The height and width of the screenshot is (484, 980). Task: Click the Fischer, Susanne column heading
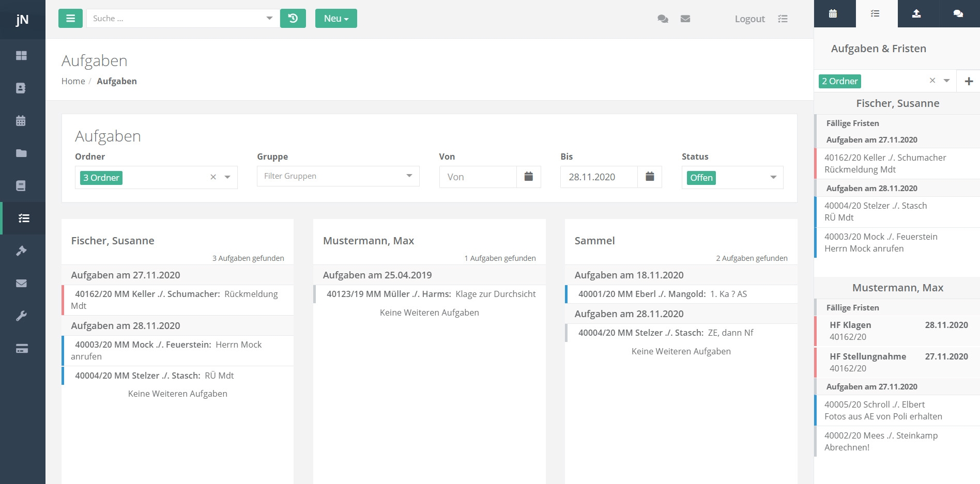(x=113, y=241)
